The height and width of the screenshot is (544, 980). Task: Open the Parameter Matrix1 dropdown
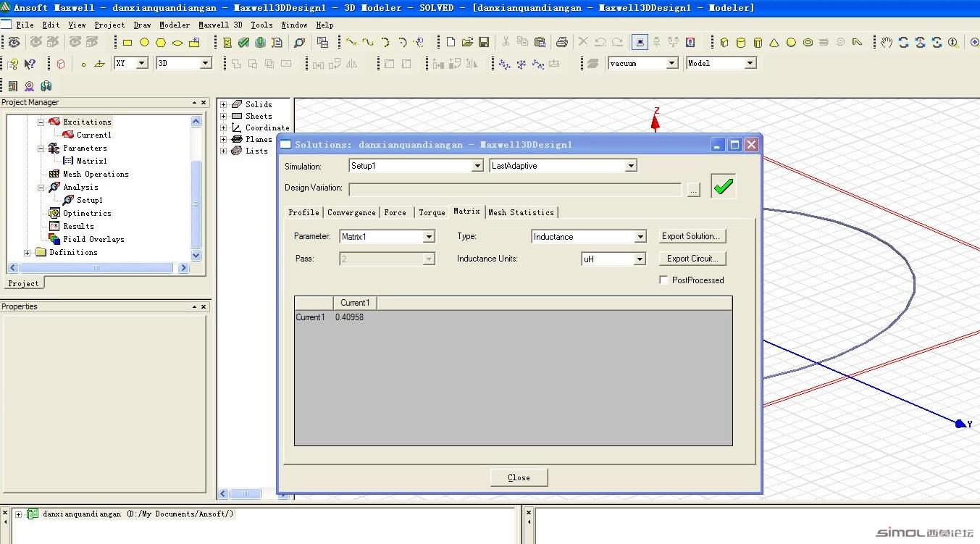pos(429,237)
